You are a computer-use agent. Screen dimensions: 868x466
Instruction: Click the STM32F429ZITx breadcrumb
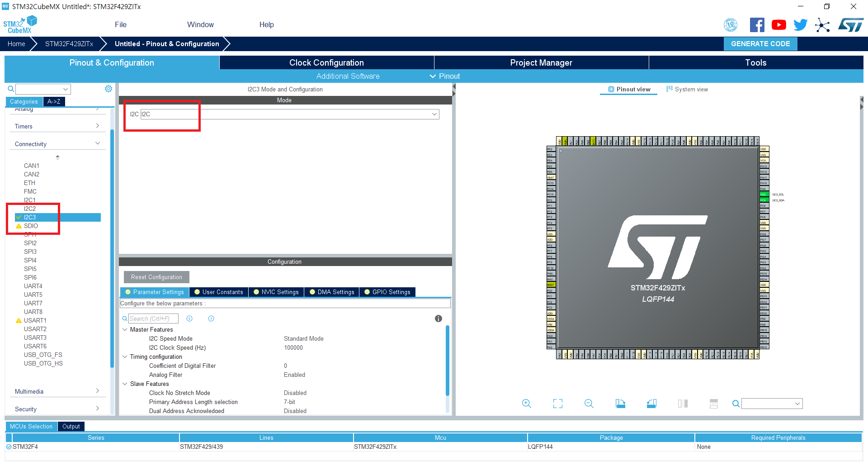click(69, 44)
